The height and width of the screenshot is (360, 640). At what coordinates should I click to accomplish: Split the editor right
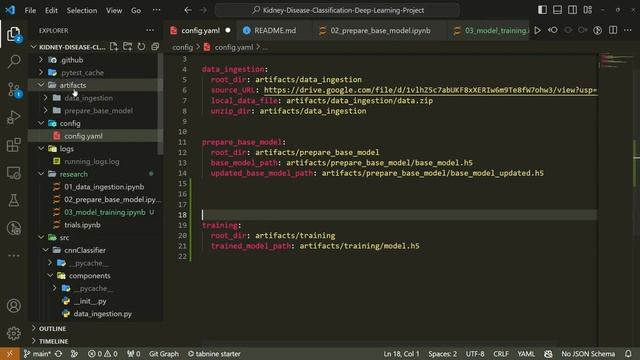(x=613, y=30)
